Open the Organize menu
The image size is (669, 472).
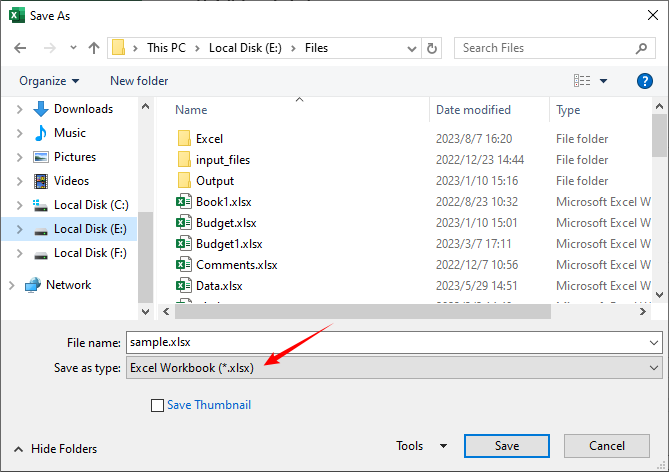pyautogui.click(x=49, y=81)
